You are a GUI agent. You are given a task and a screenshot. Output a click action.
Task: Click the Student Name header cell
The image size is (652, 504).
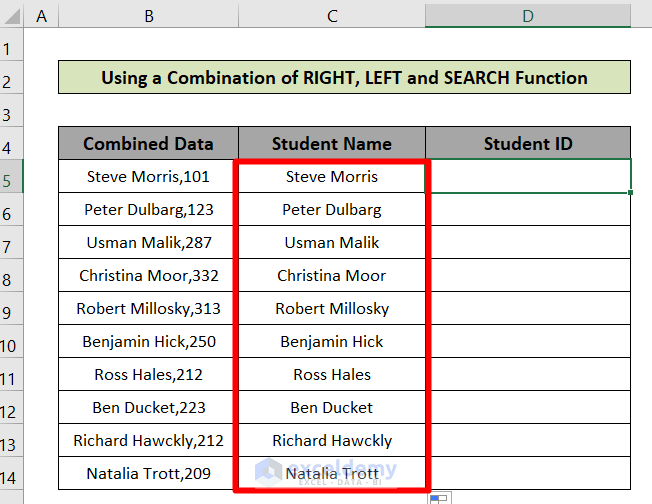coord(332,144)
